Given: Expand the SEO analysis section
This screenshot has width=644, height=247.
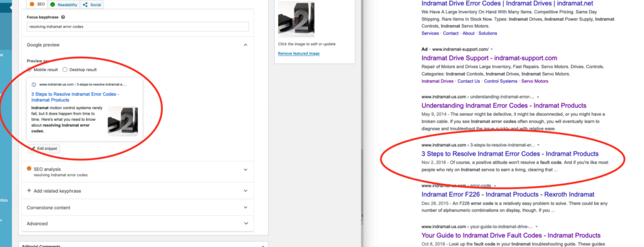Looking at the screenshot, I should pyautogui.click(x=245, y=169).
